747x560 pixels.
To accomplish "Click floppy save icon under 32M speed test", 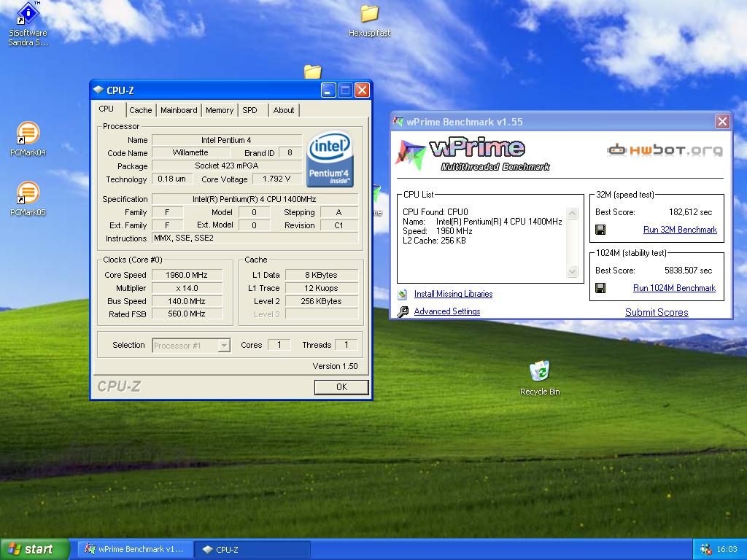I will [600, 230].
